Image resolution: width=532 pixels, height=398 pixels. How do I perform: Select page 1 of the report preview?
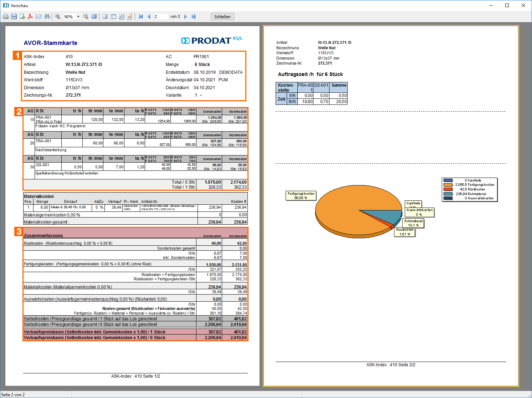(x=133, y=206)
